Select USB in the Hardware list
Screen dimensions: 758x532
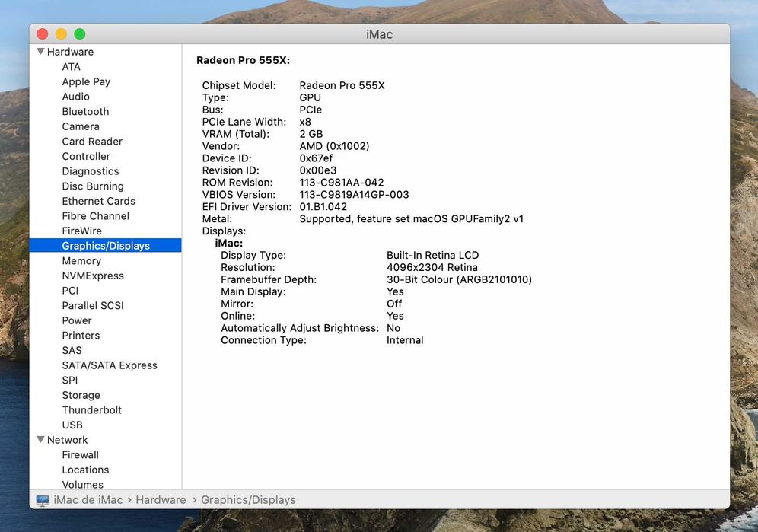72,425
